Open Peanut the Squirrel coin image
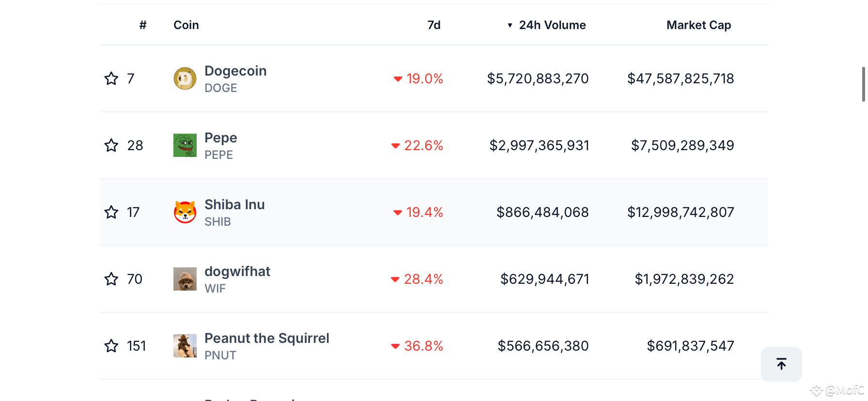Image resolution: width=868 pixels, height=401 pixels. click(x=185, y=346)
